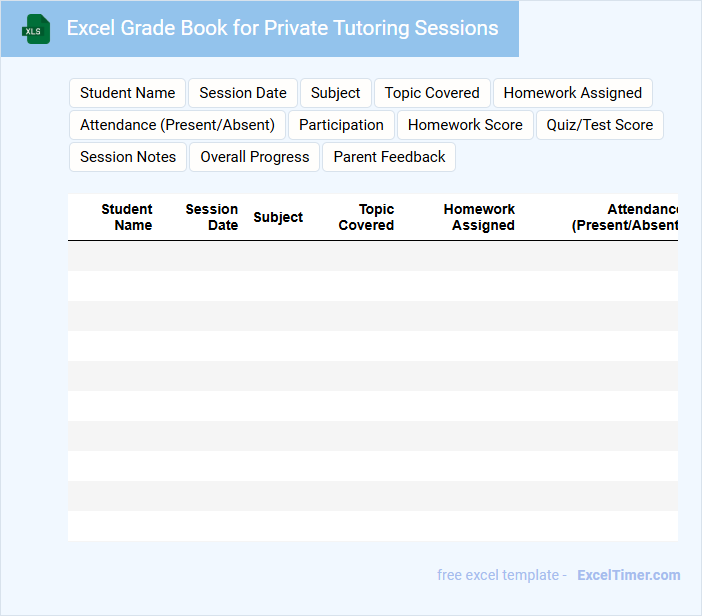
Task: Click the Quiz/Test Score tag
Action: point(599,125)
